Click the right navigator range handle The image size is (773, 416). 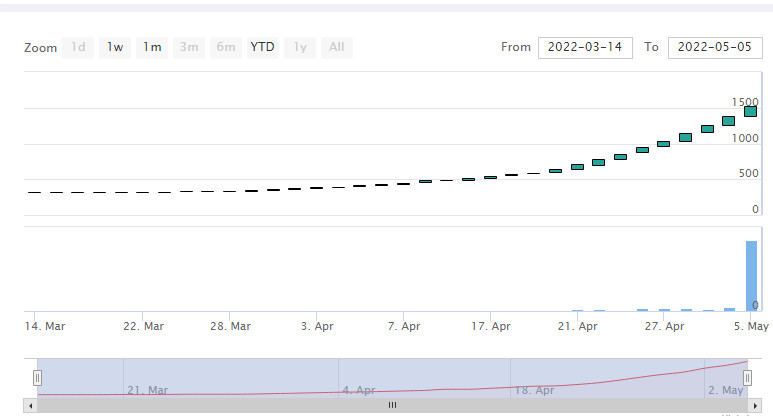point(747,378)
